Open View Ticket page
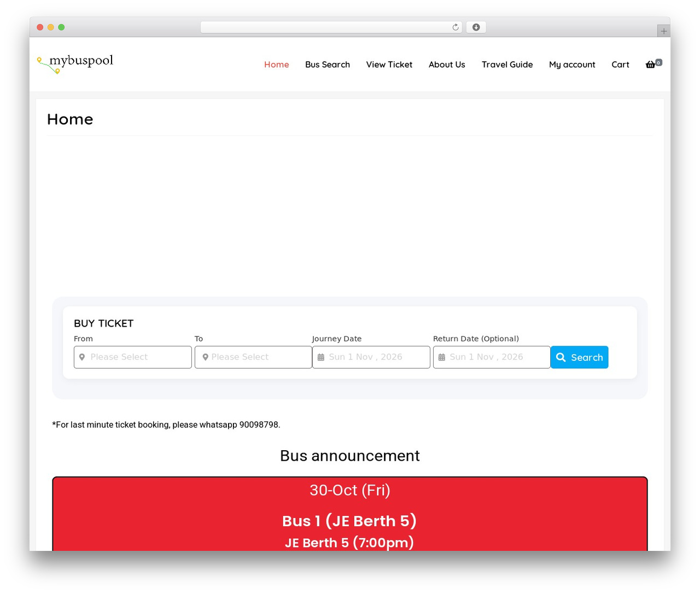700x593 pixels. point(389,65)
